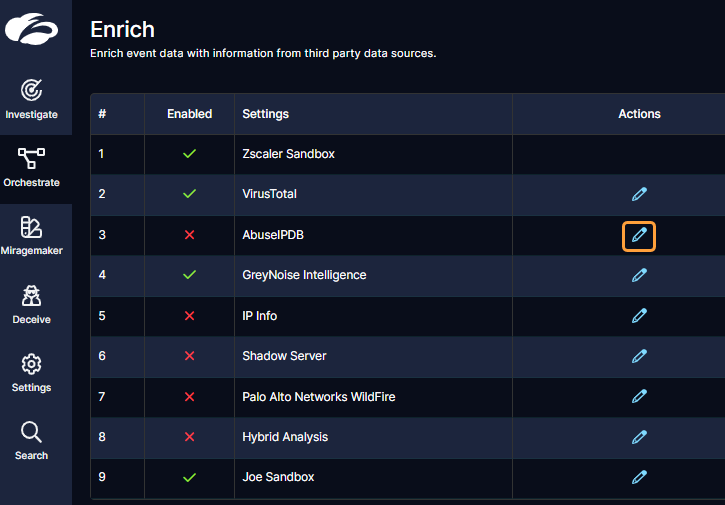Open the Deceive section
725x505 pixels.
(x=31, y=304)
